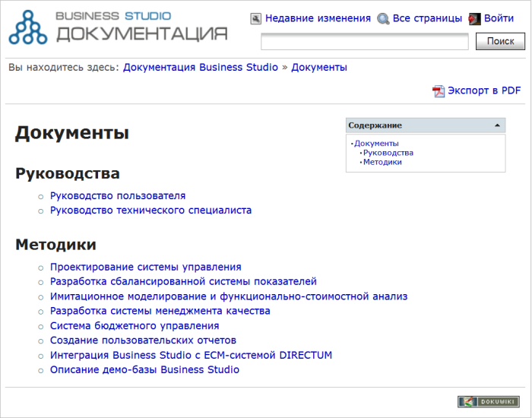Open Описание демо-базы Business Studio
Screen dimensions: 532x418
[144, 370]
